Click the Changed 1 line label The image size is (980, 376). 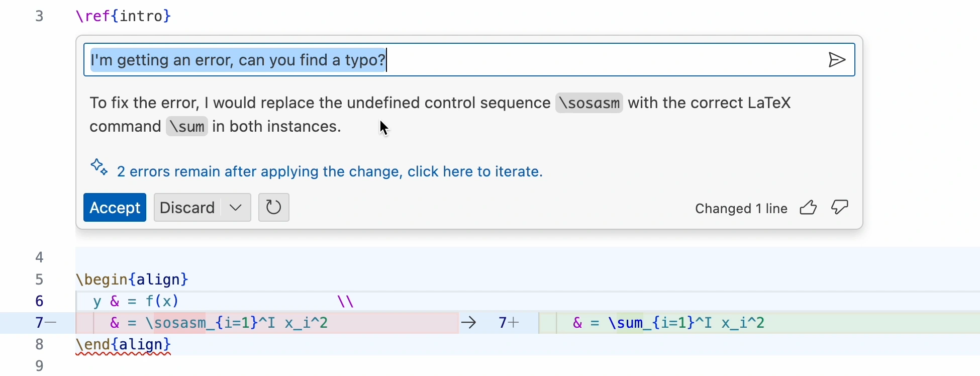(x=741, y=209)
